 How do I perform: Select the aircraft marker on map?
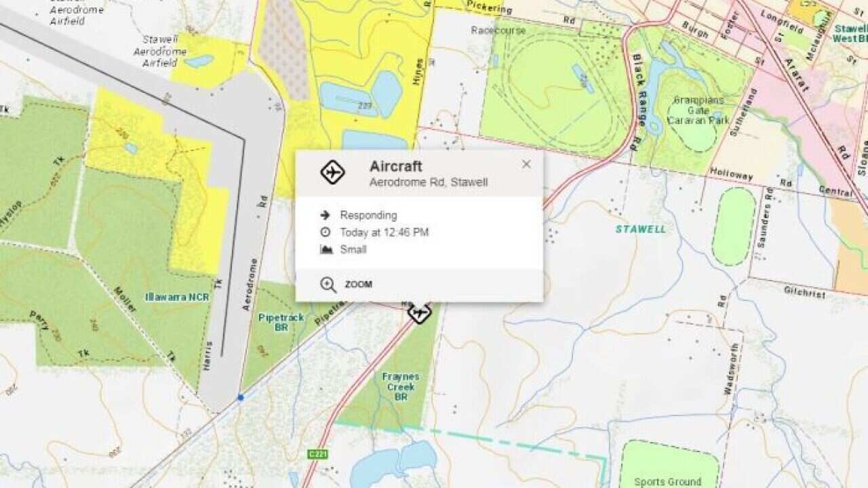[420, 313]
